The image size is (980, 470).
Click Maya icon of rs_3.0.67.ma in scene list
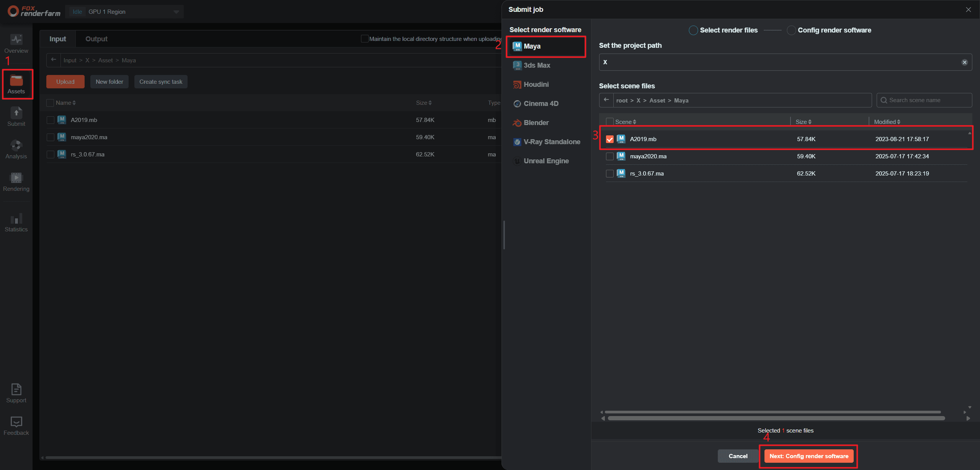tap(621, 173)
